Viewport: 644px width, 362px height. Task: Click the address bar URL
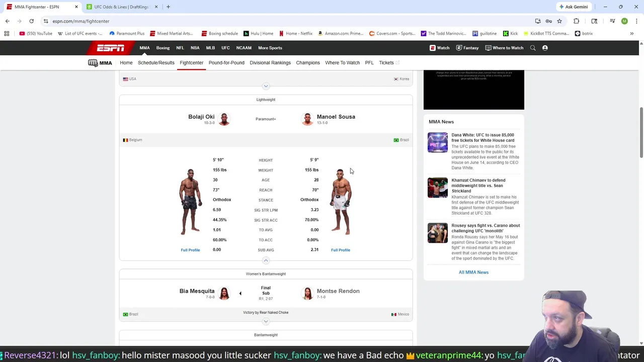coord(80,21)
